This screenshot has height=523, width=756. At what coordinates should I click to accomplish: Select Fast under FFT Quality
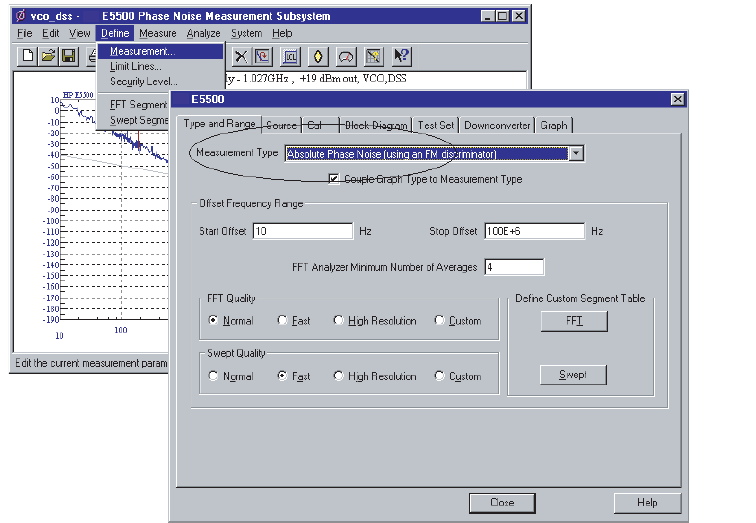coord(283,321)
